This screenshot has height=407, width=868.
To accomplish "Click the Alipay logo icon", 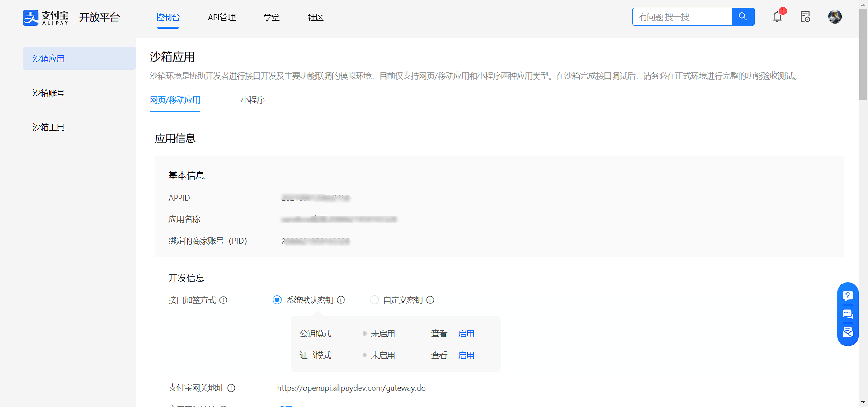I will tap(31, 18).
